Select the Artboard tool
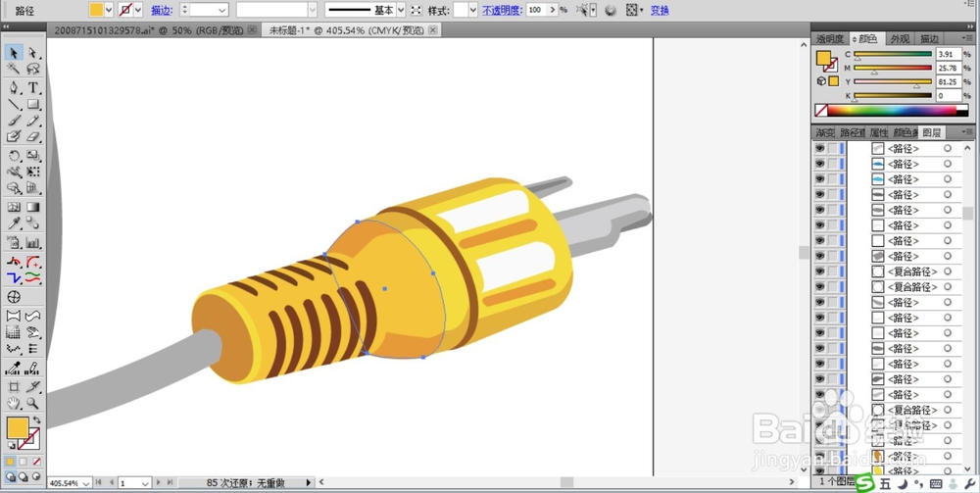 tap(15, 387)
